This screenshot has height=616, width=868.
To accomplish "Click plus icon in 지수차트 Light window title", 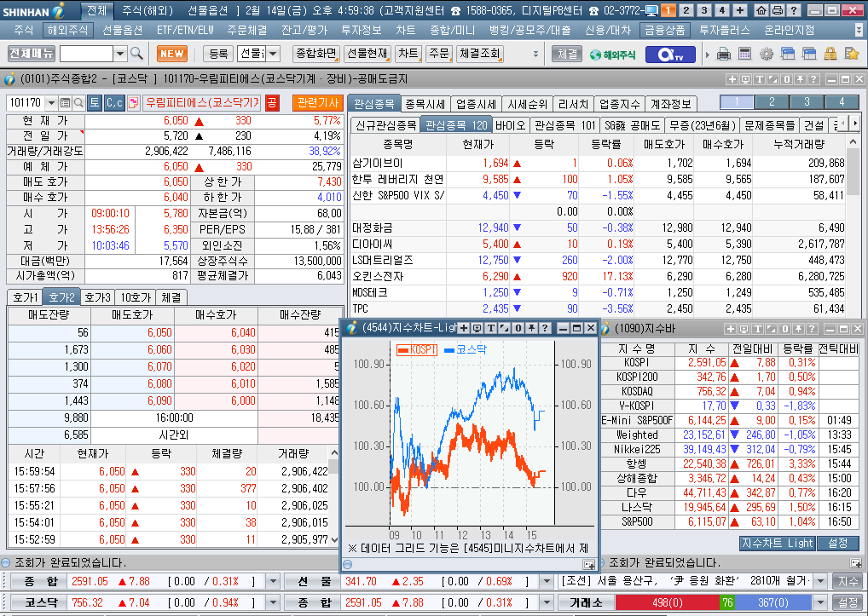I will 463,329.
